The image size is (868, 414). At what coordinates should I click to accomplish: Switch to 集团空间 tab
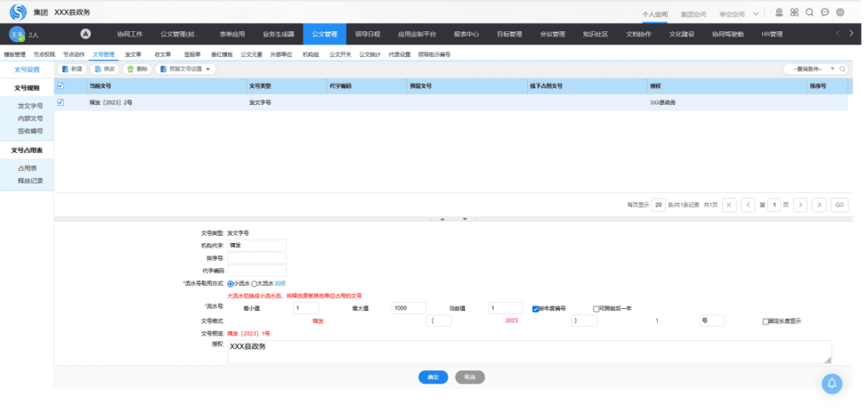click(694, 14)
